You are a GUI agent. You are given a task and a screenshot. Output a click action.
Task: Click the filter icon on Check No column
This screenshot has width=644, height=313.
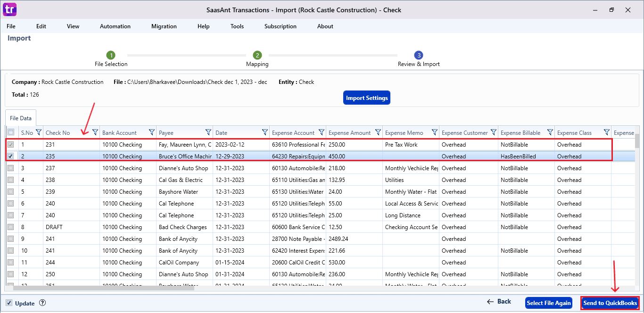tap(95, 132)
